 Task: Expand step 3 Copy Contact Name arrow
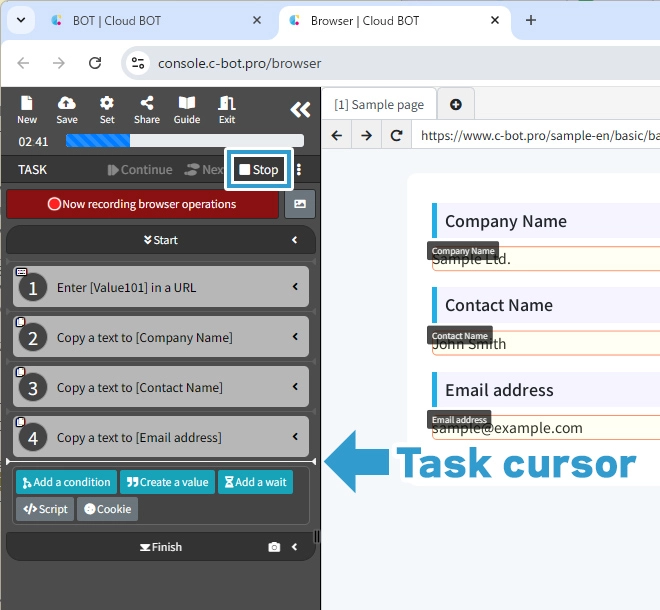(x=295, y=387)
